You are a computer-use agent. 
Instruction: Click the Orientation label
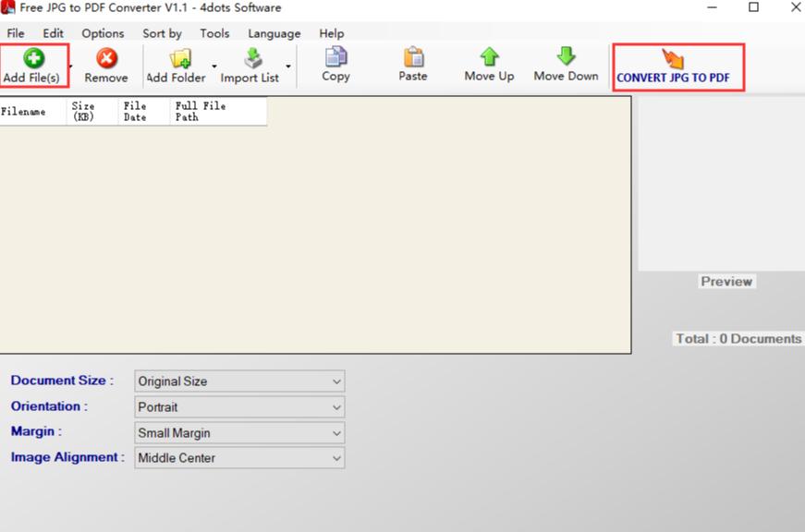point(49,405)
